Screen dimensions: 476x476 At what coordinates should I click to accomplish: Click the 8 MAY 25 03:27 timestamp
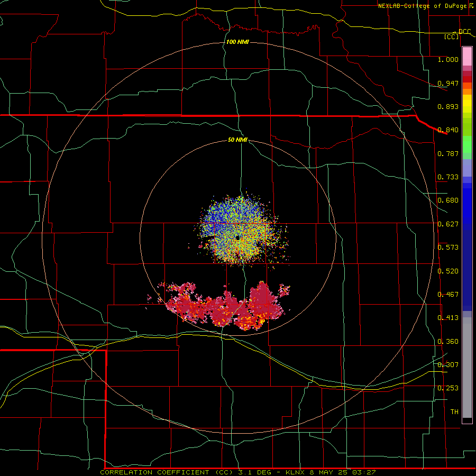343,472
